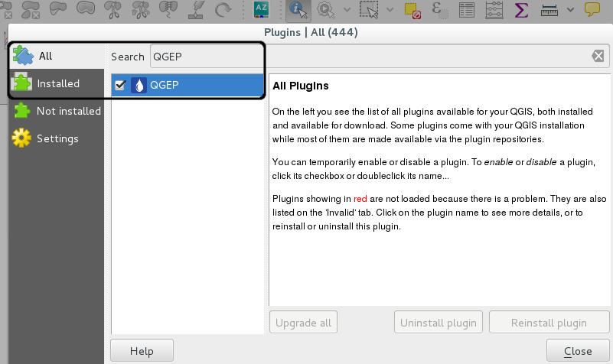Switch to the Not installed plugins tab
This screenshot has height=364, width=613.
pos(57,111)
